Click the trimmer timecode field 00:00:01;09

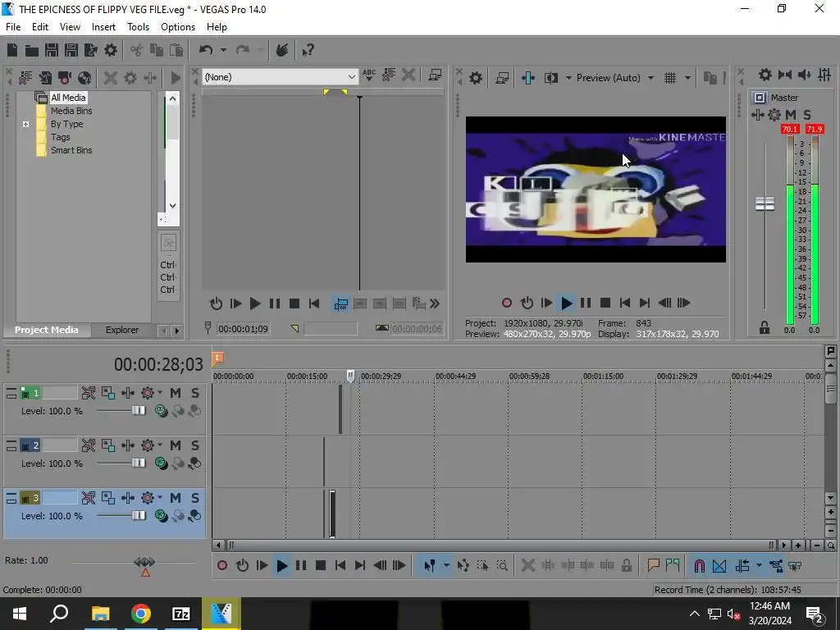[243, 329]
